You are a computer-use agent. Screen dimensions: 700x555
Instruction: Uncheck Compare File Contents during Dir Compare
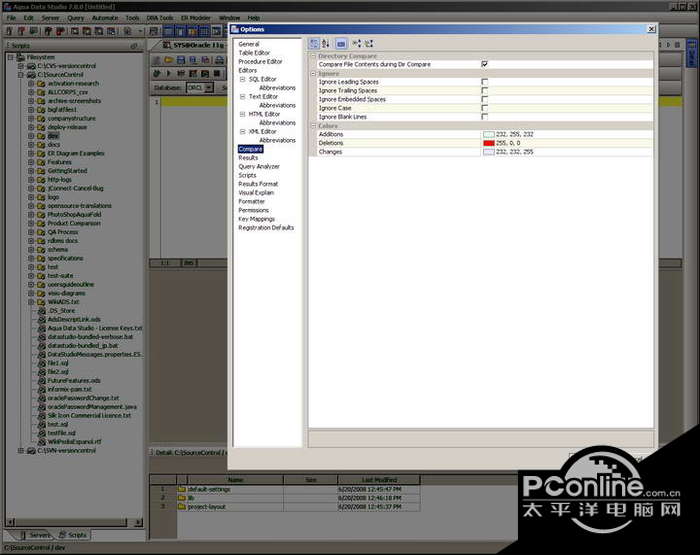(x=485, y=64)
